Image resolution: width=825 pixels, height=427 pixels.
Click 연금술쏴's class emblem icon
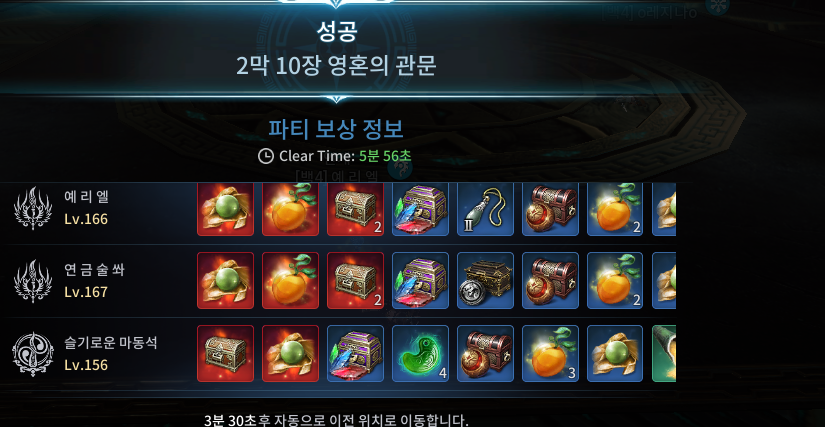pyautogui.click(x=33, y=281)
